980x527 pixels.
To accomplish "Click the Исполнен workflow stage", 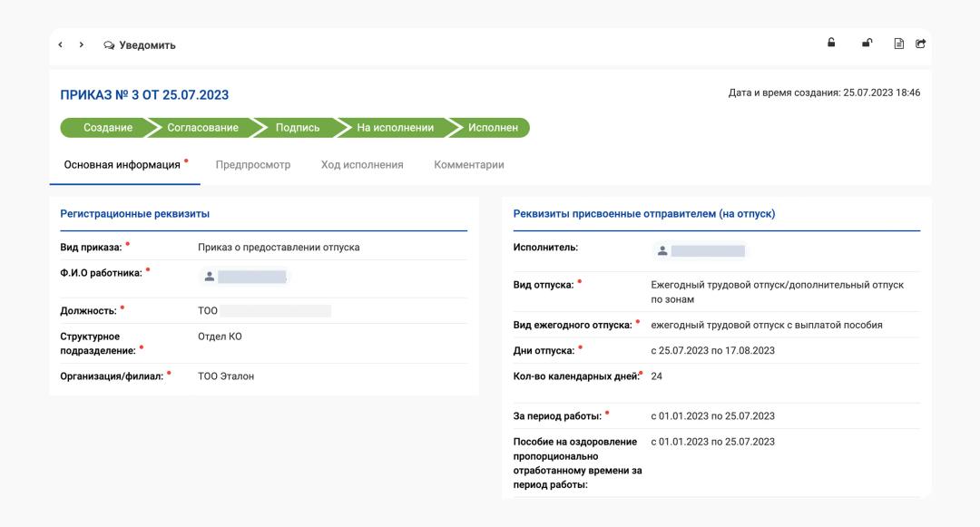I will [493, 128].
